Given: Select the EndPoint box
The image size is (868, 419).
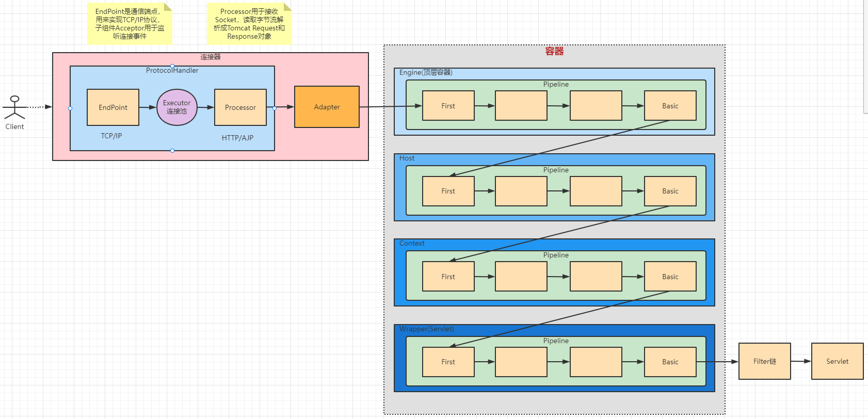Looking at the screenshot, I should 113,107.
